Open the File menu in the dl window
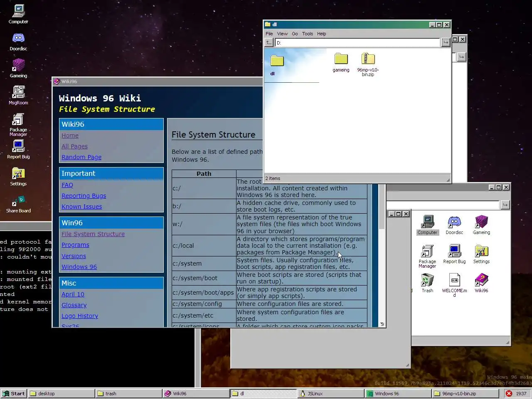Image resolution: width=532 pixels, height=399 pixels. pyautogui.click(x=269, y=34)
